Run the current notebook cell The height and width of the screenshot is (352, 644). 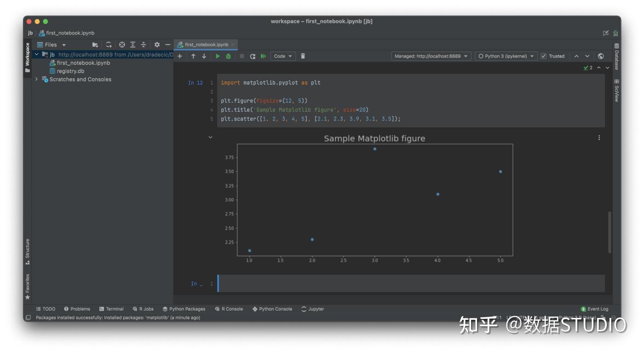(x=217, y=56)
